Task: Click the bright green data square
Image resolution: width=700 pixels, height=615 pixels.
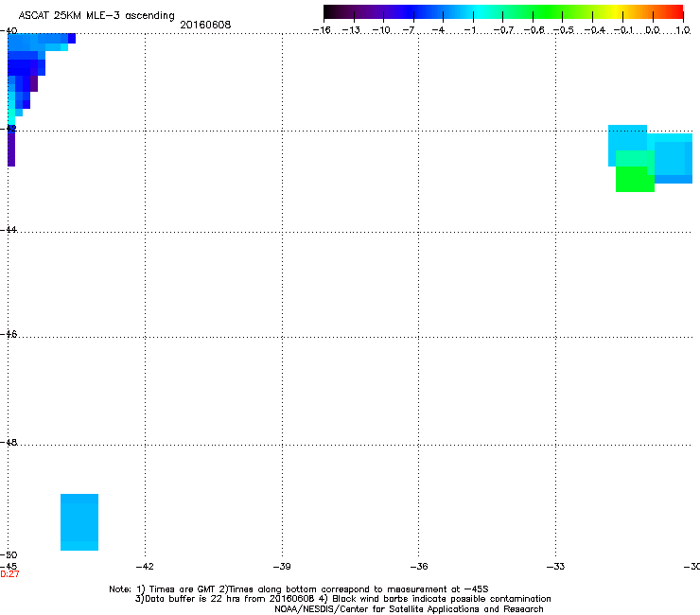Action: pos(635,179)
